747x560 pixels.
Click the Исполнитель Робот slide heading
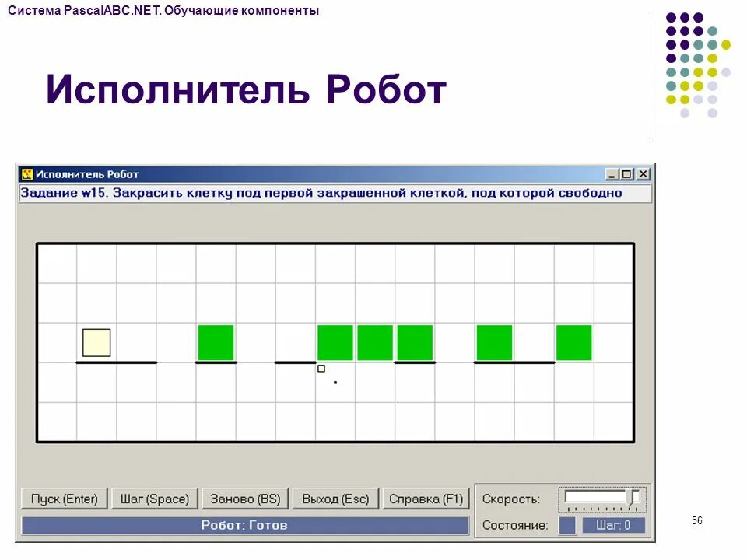[x=246, y=89]
